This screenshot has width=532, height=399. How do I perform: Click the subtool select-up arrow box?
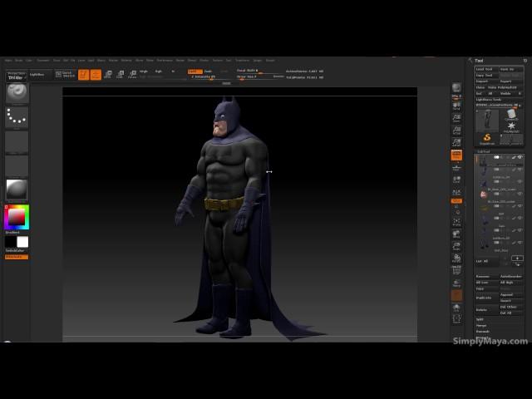coord(517,259)
